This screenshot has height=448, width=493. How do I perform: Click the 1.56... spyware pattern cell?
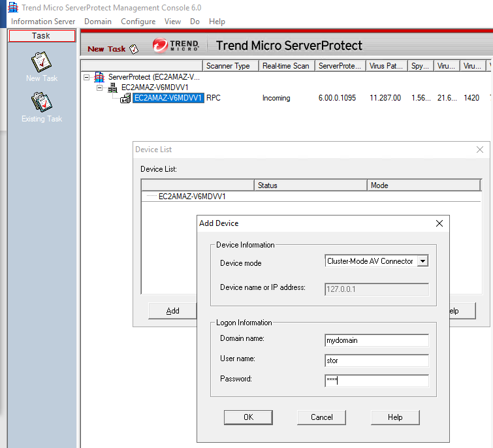click(421, 98)
